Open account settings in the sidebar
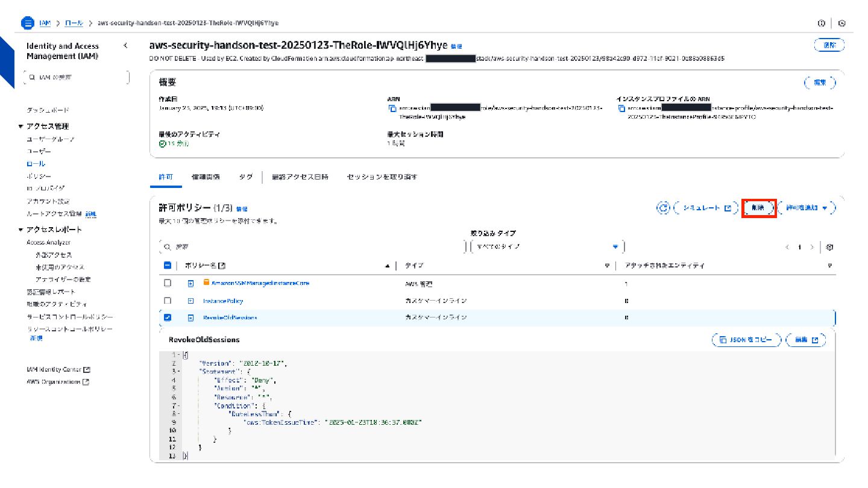Viewport: 868px width, 488px height. click(48, 201)
